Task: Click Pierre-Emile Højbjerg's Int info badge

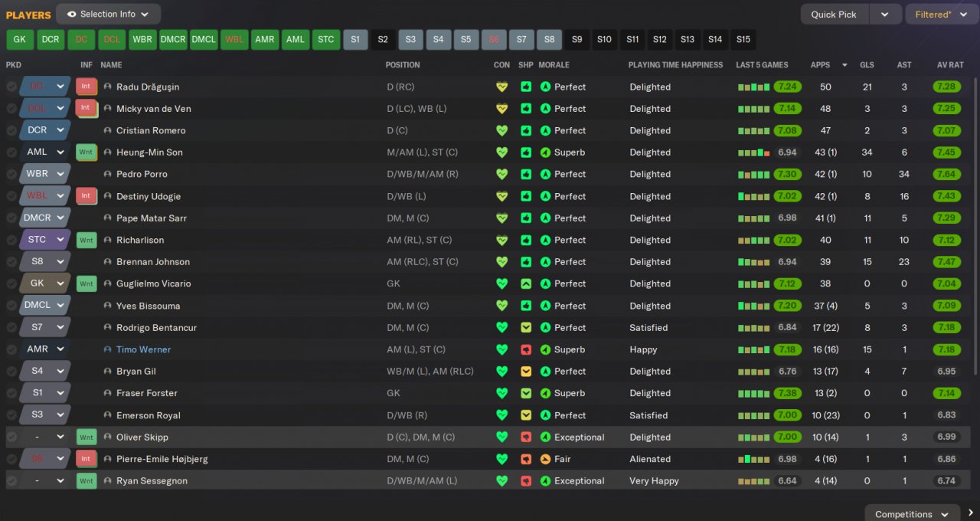Action: click(87, 459)
